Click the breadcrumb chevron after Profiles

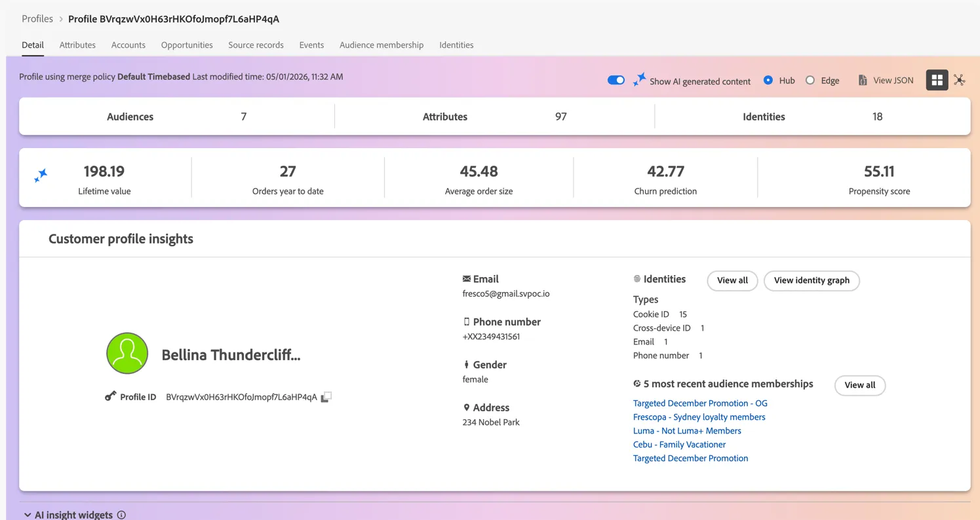(x=61, y=19)
